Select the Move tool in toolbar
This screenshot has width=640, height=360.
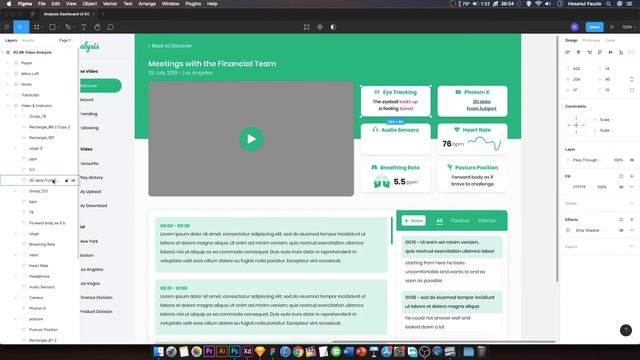[20, 27]
